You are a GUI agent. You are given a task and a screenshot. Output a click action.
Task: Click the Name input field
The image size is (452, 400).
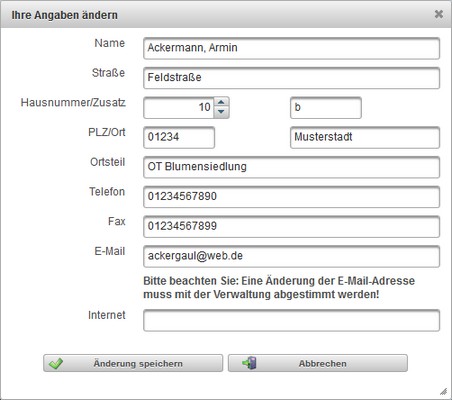click(x=291, y=48)
